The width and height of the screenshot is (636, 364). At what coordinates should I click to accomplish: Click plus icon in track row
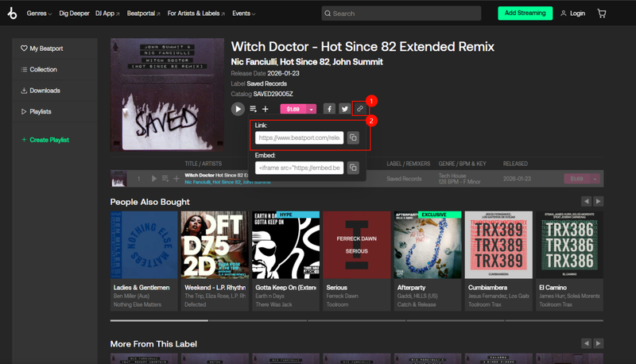pyautogui.click(x=176, y=179)
